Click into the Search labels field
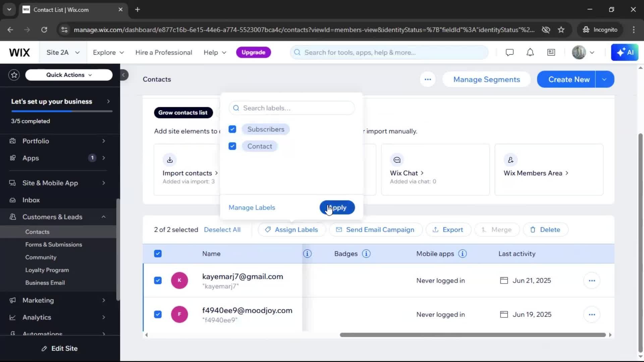 (x=291, y=108)
